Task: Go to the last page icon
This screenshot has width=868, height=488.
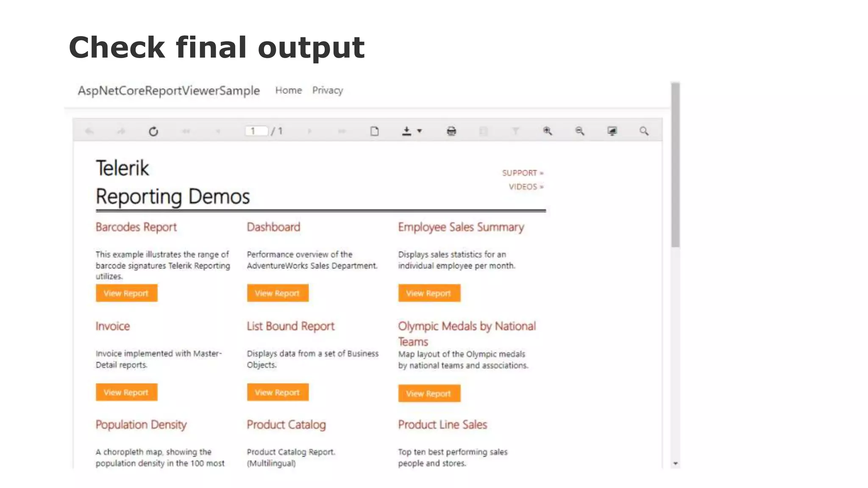Action: [x=342, y=131]
